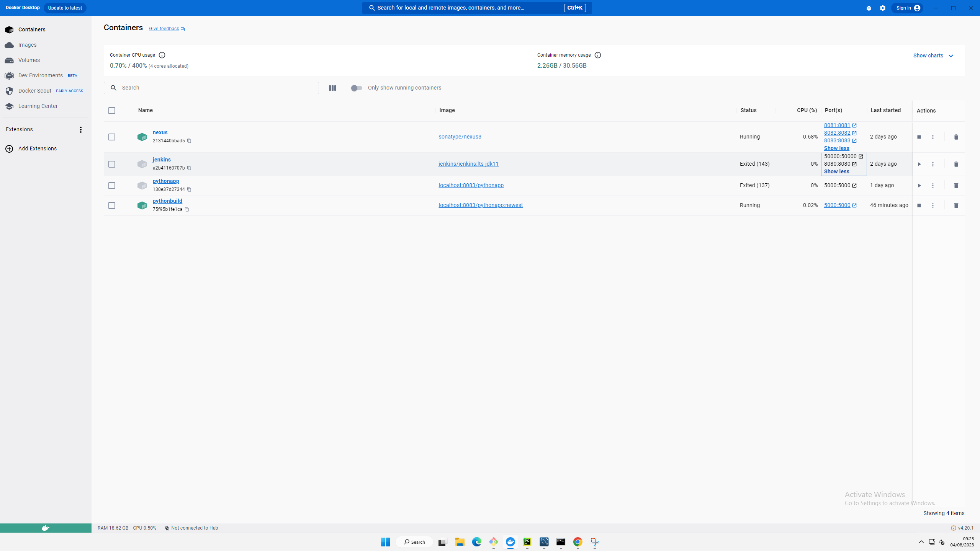Image resolution: width=980 pixels, height=551 pixels.
Task: Click Show less under jenkins ports
Action: (x=837, y=171)
